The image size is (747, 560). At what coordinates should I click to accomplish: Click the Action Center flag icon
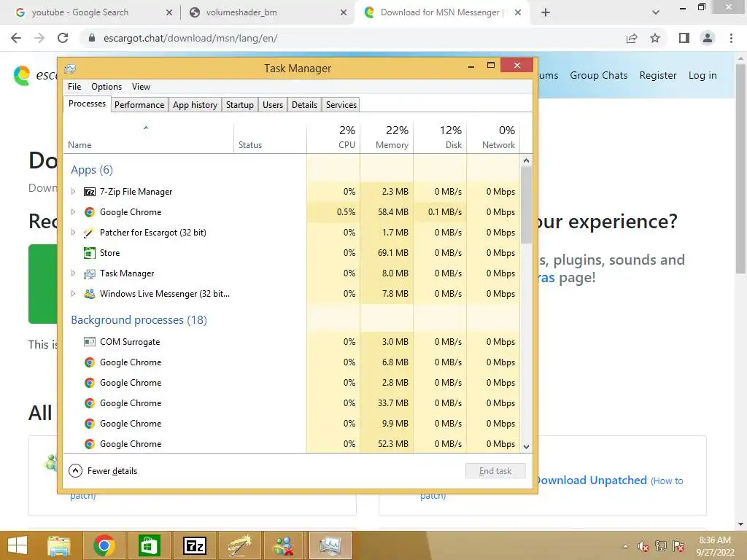(x=678, y=546)
